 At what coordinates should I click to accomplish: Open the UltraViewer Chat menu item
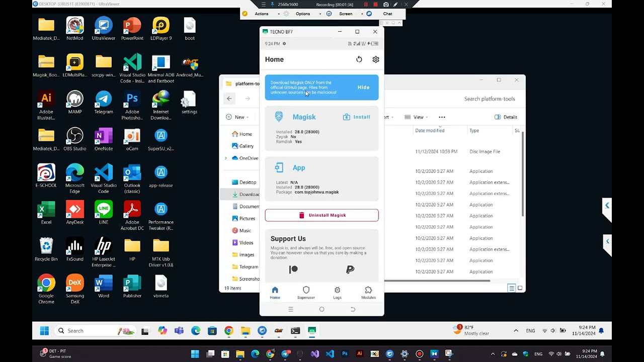coord(387,14)
